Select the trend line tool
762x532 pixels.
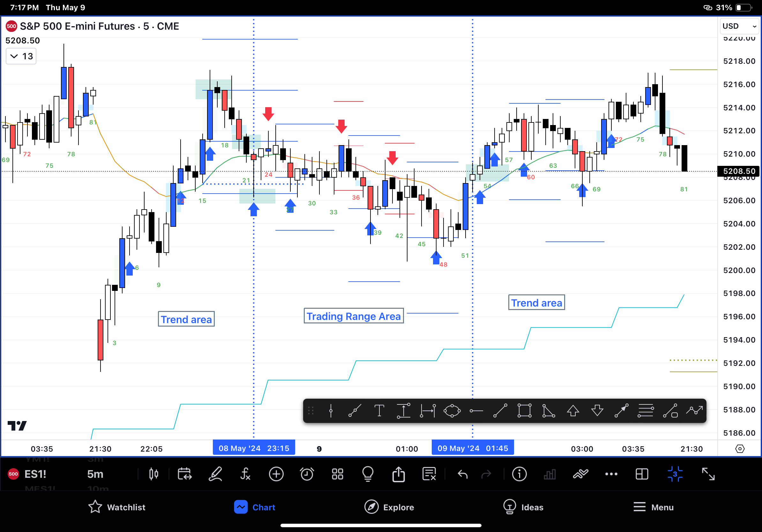click(x=500, y=410)
